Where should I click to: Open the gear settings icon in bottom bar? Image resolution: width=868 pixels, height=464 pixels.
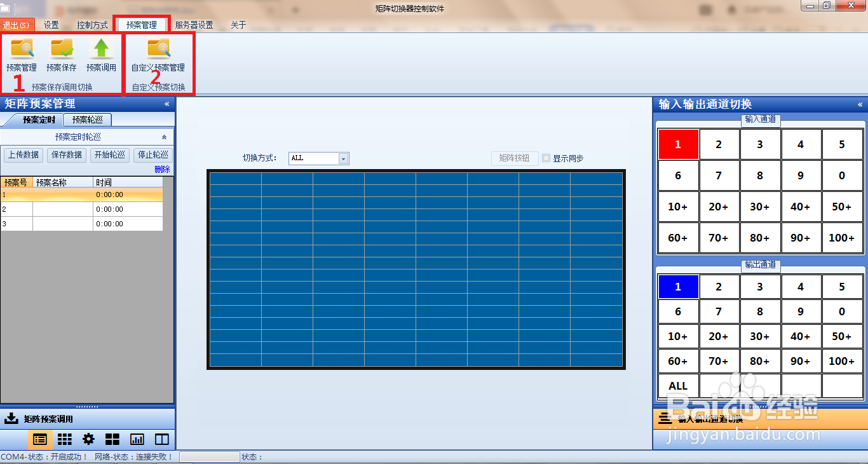pyautogui.click(x=88, y=439)
